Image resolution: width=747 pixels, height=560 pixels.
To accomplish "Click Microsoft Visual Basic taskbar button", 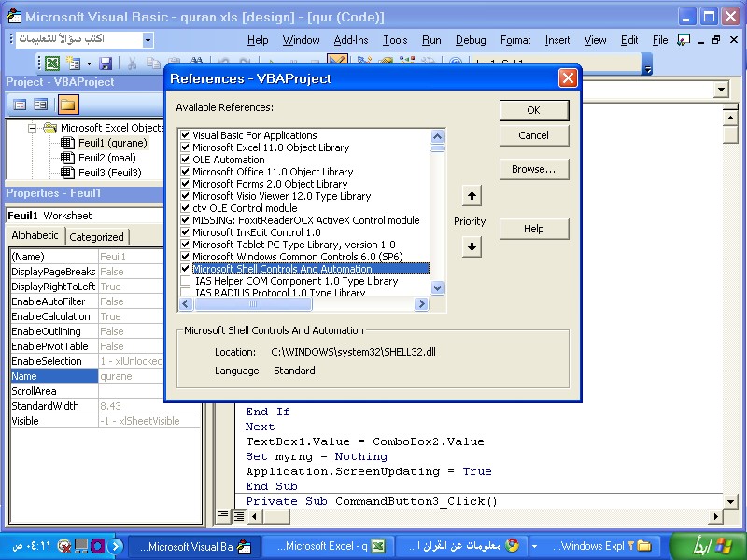I will (196, 546).
